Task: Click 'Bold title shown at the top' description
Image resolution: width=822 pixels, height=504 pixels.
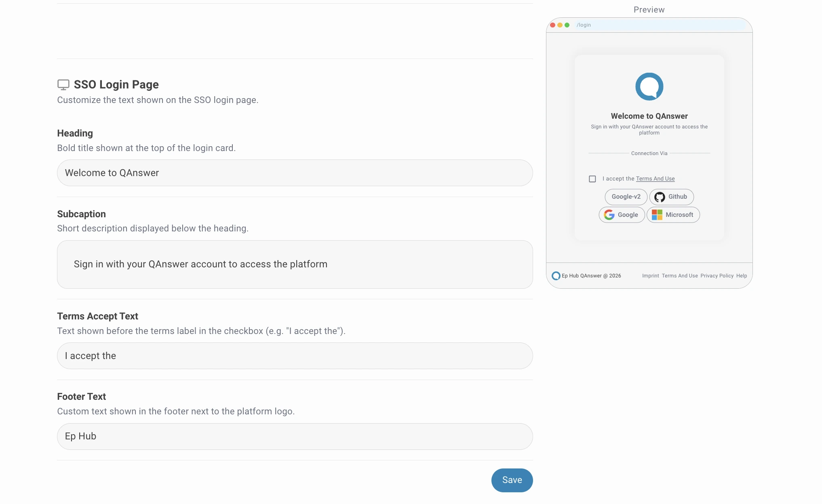Action: click(x=146, y=148)
